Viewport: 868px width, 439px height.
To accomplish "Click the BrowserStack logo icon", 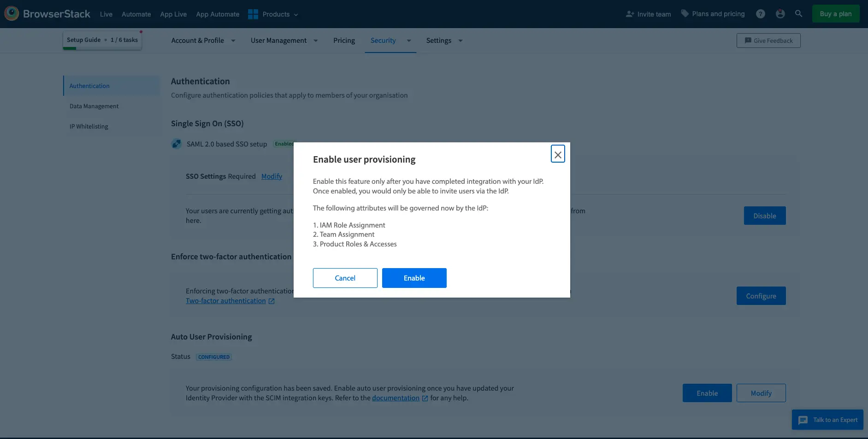I will (12, 13).
